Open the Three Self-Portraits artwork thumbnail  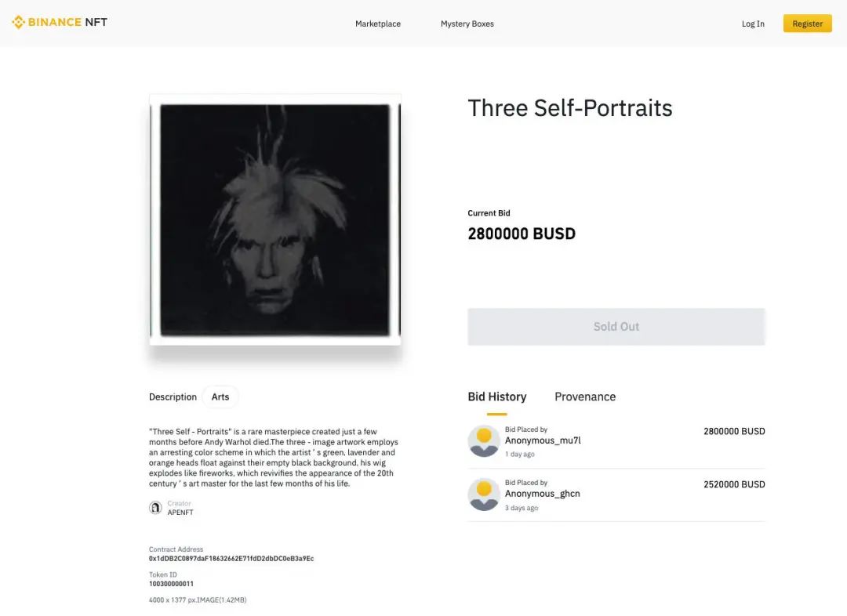pyautogui.click(x=275, y=219)
